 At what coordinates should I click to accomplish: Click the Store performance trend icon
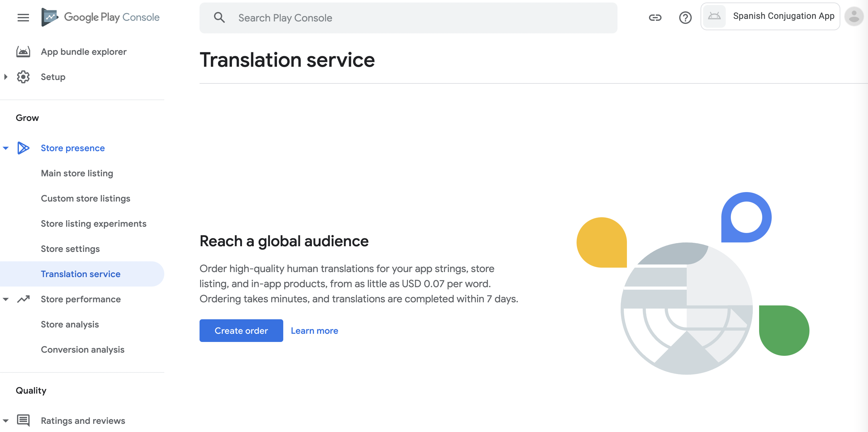pos(24,298)
